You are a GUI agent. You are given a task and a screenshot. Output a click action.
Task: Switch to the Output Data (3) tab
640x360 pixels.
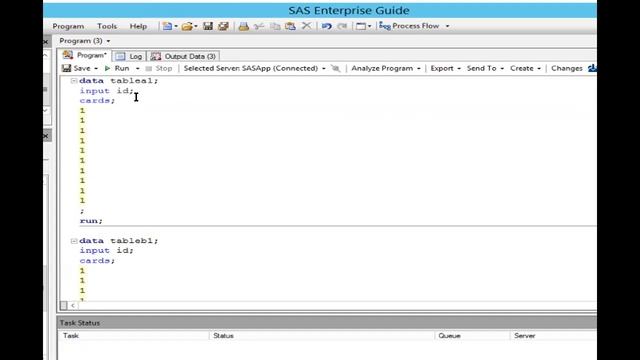pos(184,56)
